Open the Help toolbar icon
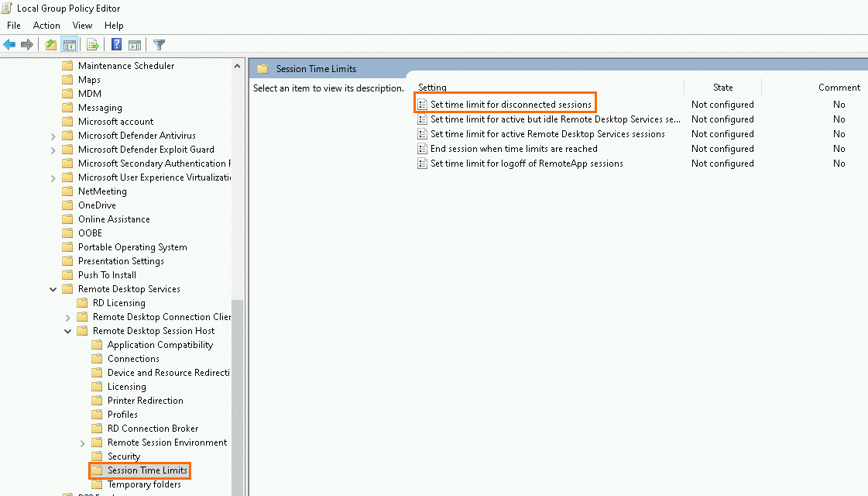868x496 pixels. tap(116, 44)
